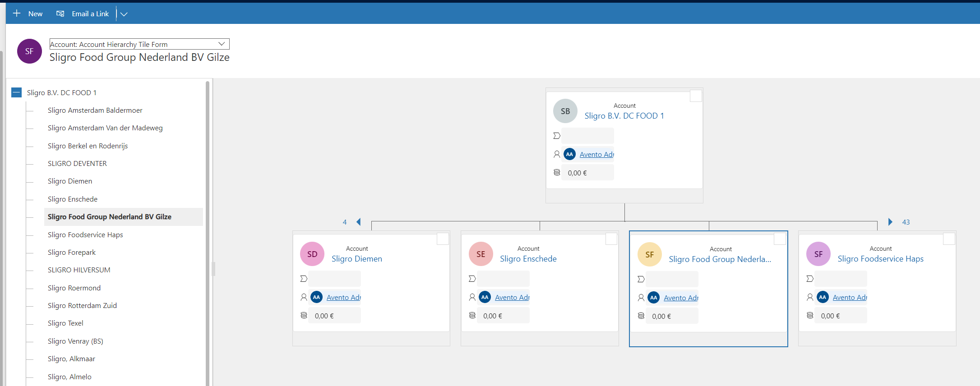Image resolution: width=980 pixels, height=386 pixels.
Task: Click the SB avatar on root tile
Action: (x=565, y=111)
